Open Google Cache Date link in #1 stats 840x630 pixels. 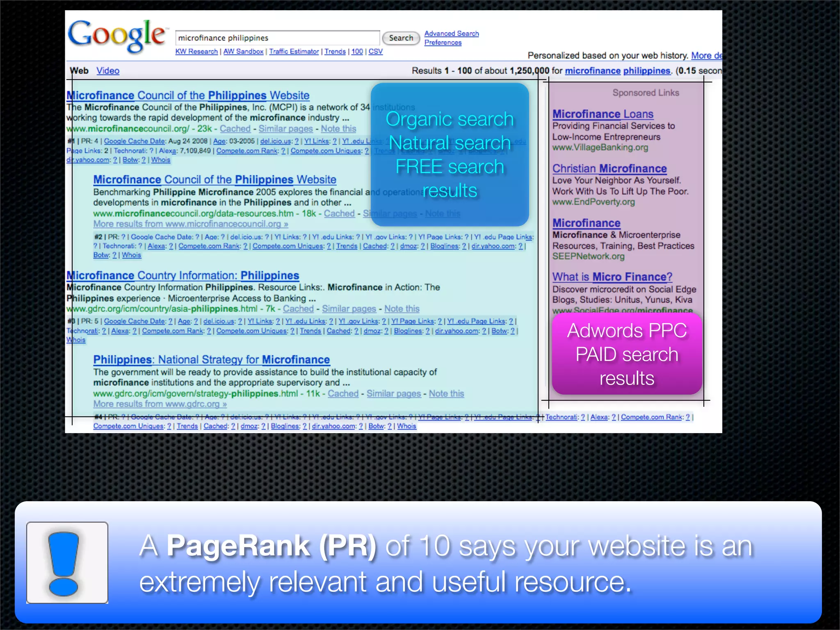[x=135, y=141]
